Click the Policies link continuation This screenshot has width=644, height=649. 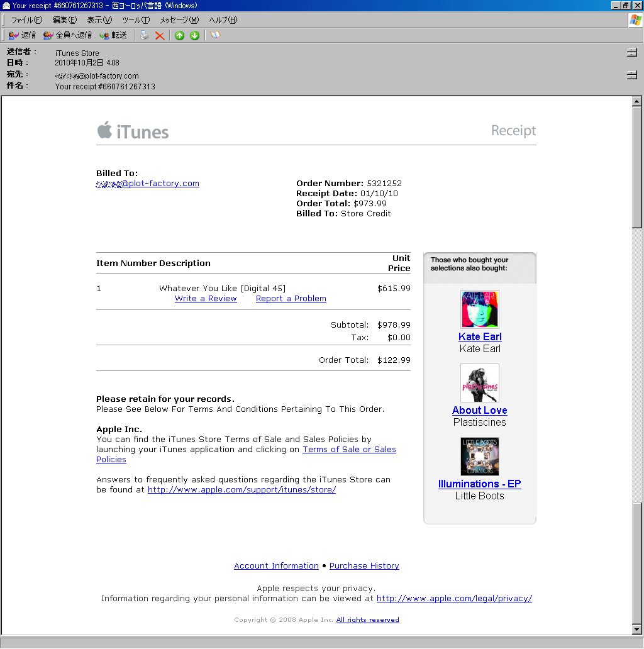[111, 460]
